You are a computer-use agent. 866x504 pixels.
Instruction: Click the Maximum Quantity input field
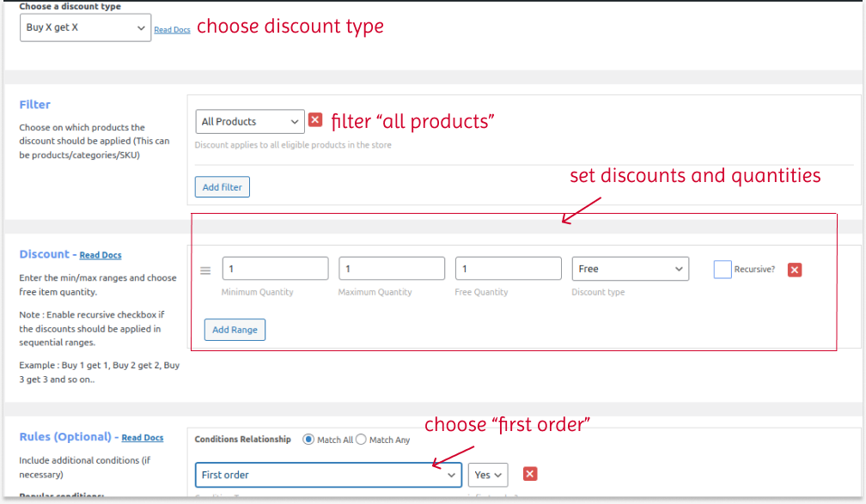click(x=392, y=269)
